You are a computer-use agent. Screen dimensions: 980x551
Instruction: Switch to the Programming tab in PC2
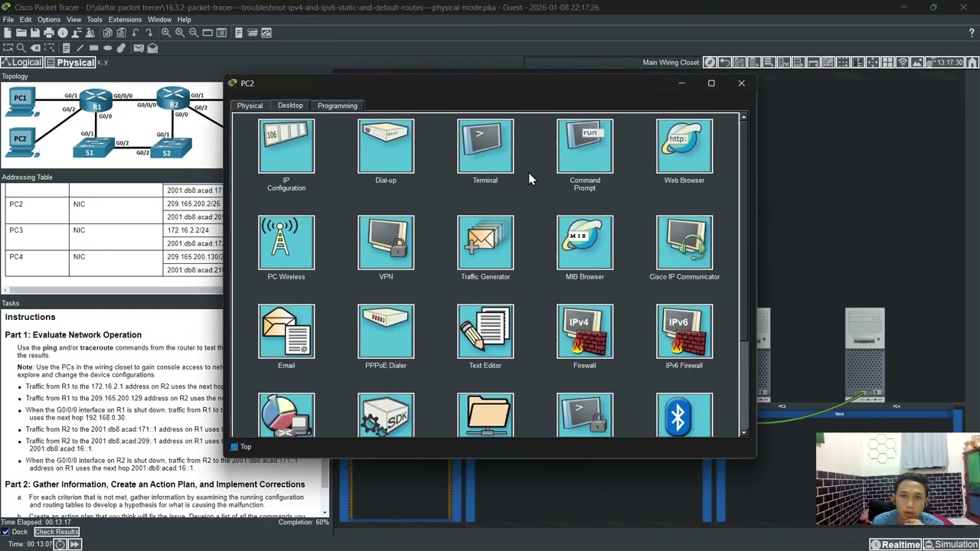tap(338, 106)
